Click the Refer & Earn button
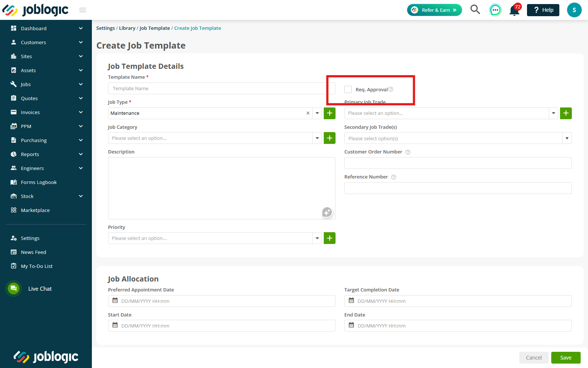Screen dimensions: 588x368 [x=434, y=10]
